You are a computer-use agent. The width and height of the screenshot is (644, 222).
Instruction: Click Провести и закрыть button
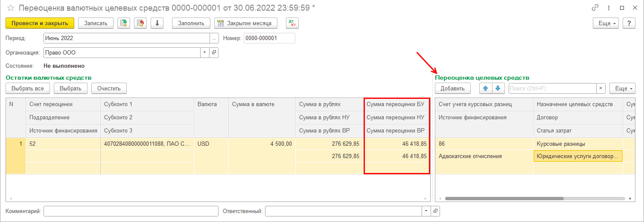point(40,23)
